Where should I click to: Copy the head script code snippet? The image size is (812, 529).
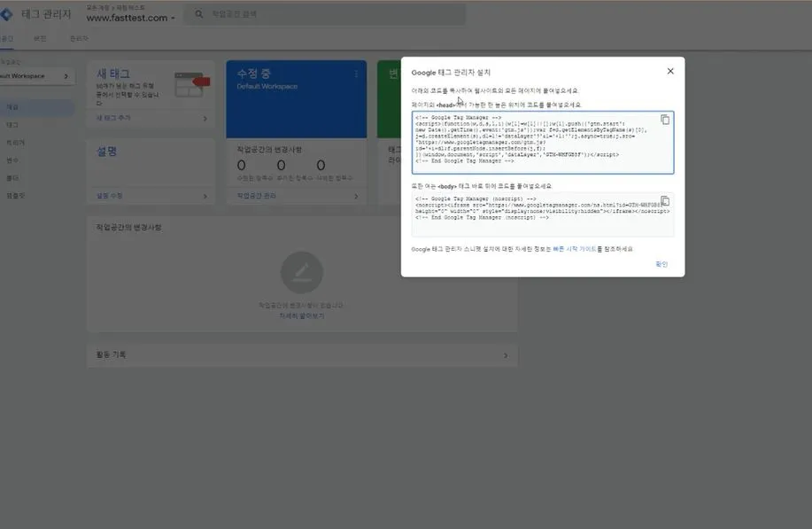click(x=665, y=120)
